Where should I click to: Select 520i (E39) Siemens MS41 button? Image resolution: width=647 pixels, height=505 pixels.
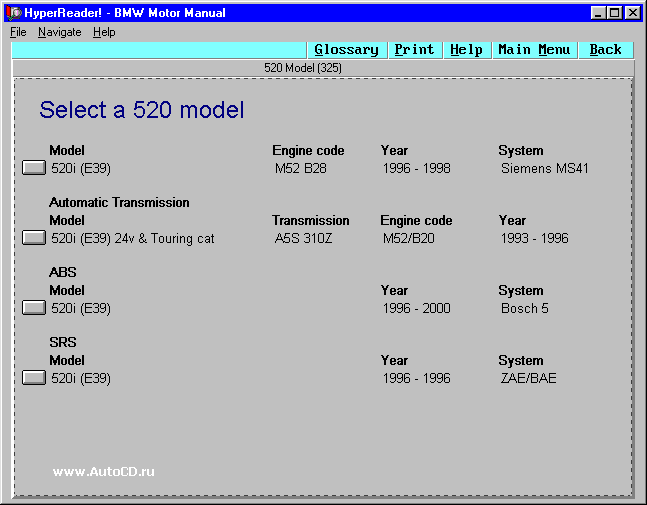click(x=34, y=168)
